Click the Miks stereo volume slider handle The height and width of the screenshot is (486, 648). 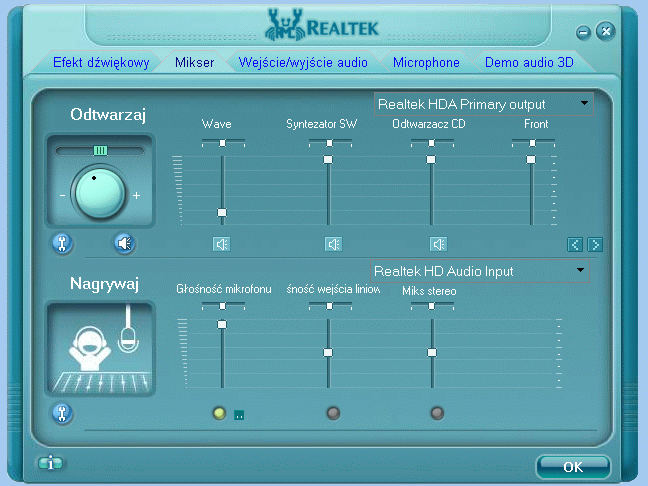pyautogui.click(x=432, y=353)
